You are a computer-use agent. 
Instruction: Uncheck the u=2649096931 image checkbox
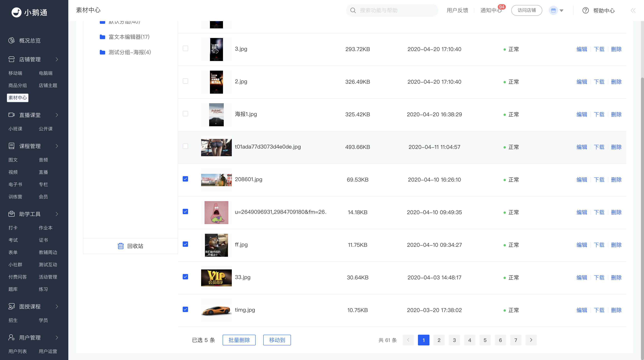(x=185, y=211)
